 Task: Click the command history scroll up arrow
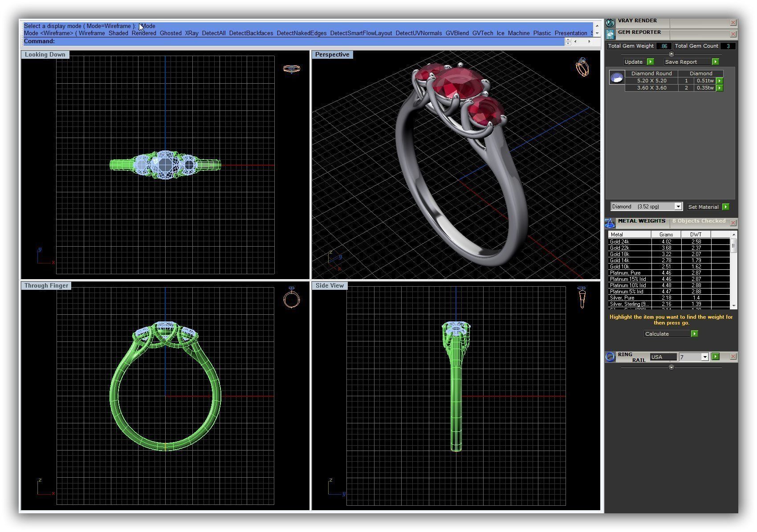coord(597,26)
